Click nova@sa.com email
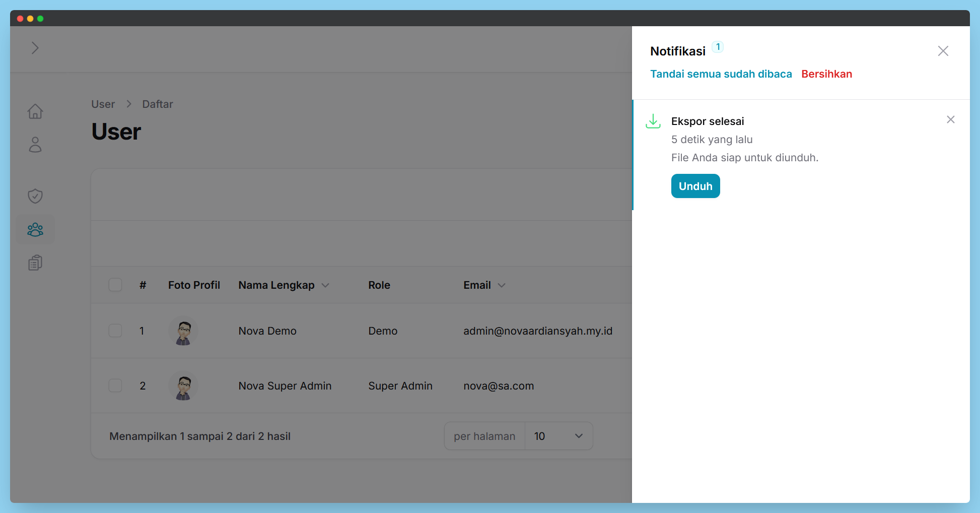The image size is (980, 513). click(499, 386)
